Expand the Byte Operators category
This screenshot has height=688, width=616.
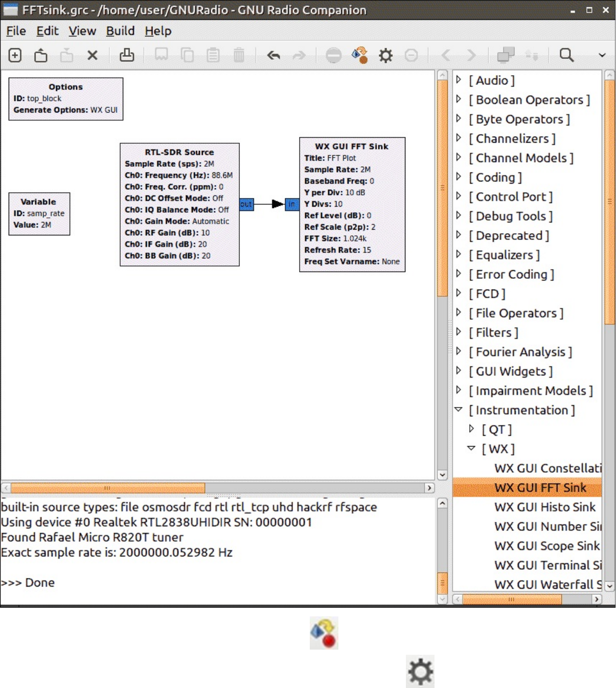pyautogui.click(x=459, y=119)
